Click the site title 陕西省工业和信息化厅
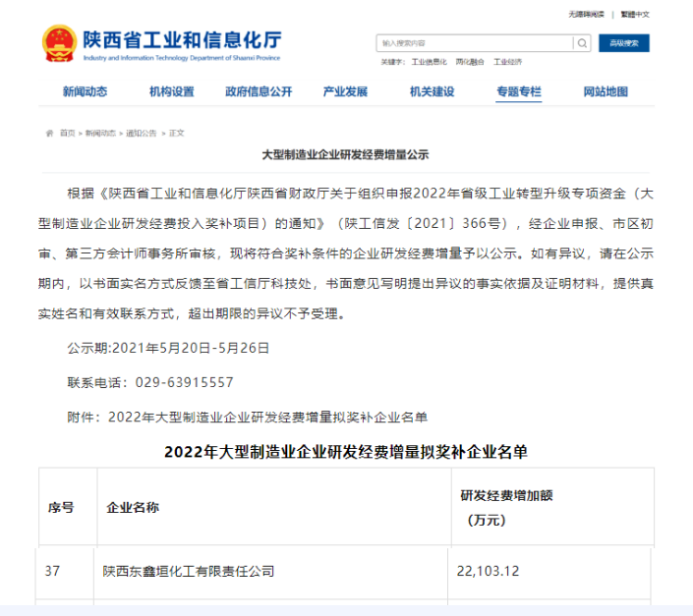Viewport: 693px width, 616px height. 182,39
